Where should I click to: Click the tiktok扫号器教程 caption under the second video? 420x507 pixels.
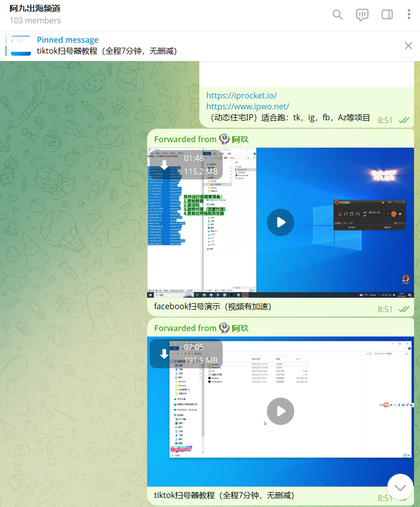[x=224, y=496]
